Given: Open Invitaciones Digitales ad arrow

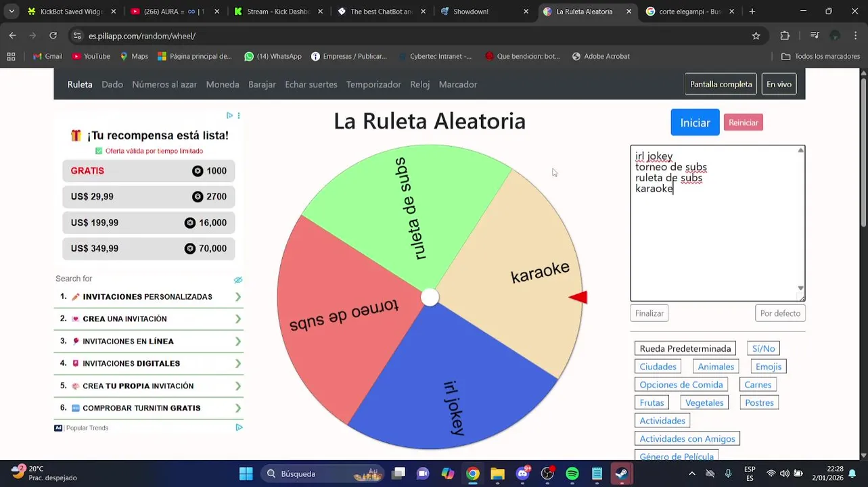Looking at the screenshot, I should pos(238,363).
